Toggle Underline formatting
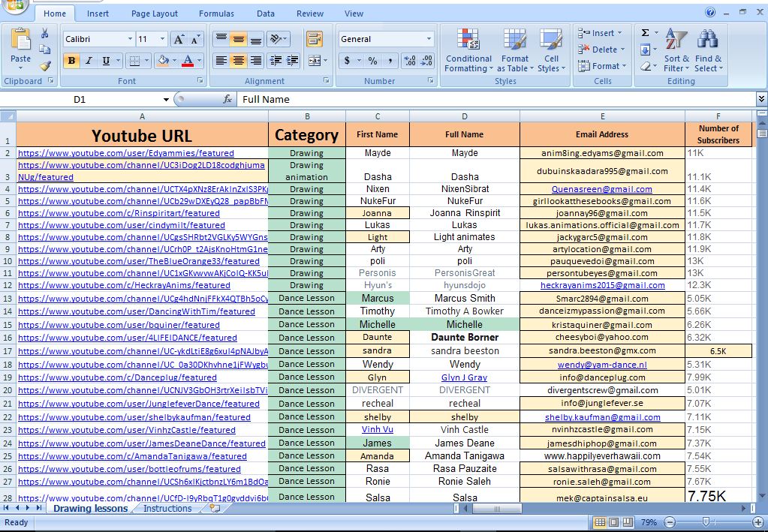The width and height of the screenshot is (768, 532). click(x=106, y=61)
